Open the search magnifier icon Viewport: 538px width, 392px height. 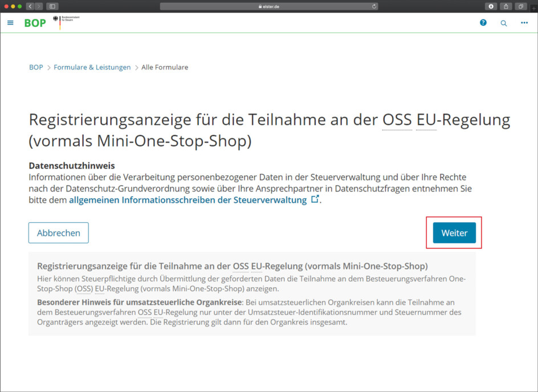point(504,23)
